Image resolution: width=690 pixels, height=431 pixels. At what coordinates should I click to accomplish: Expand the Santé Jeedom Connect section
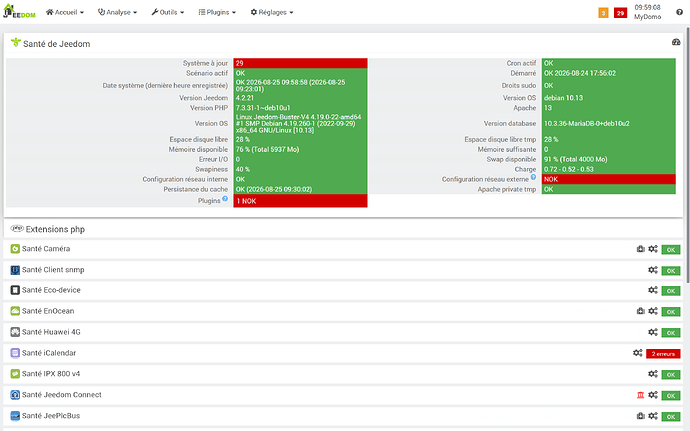tap(343, 395)
